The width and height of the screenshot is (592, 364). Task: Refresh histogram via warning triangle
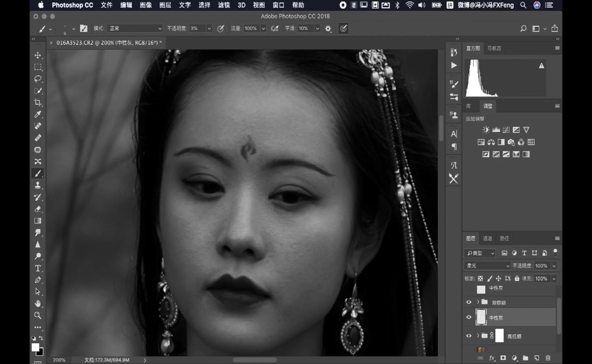pos(541,65)
